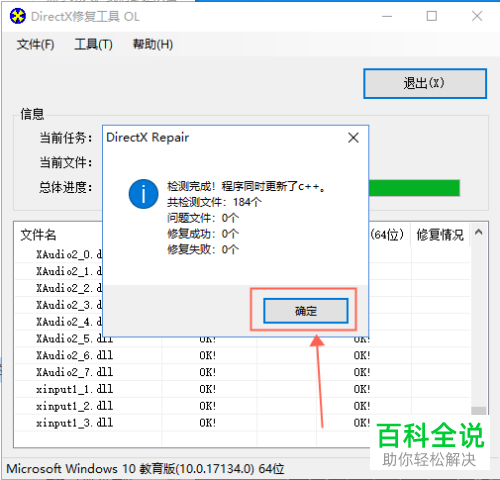Image resolution: width=500 pixels, height=480 pixels.
Task: Click the DirectX repair tool app icon
Action: click(x=17, y=16)
